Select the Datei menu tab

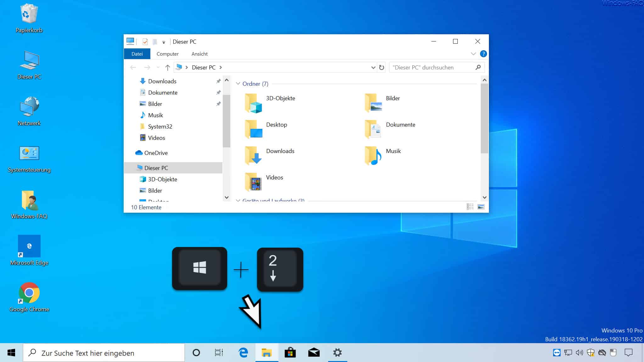137,53
